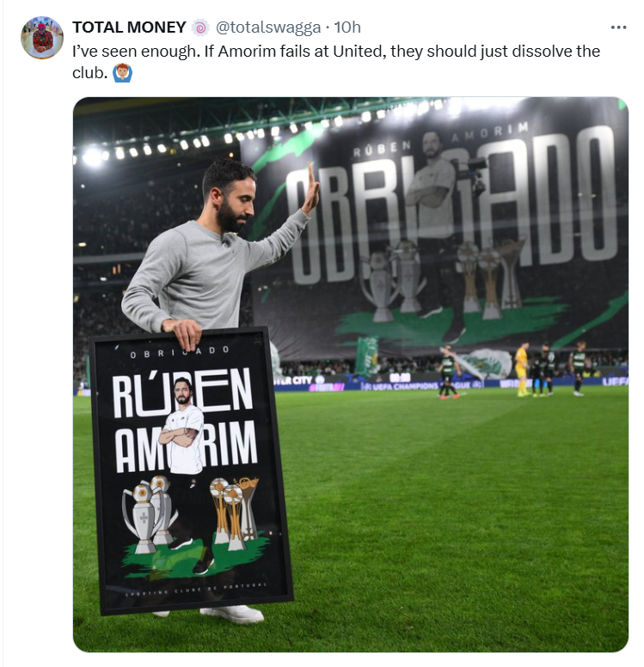Click the white sneakers under the poster
Viewport: 644px width, 667px height.
tap(232, 614)
